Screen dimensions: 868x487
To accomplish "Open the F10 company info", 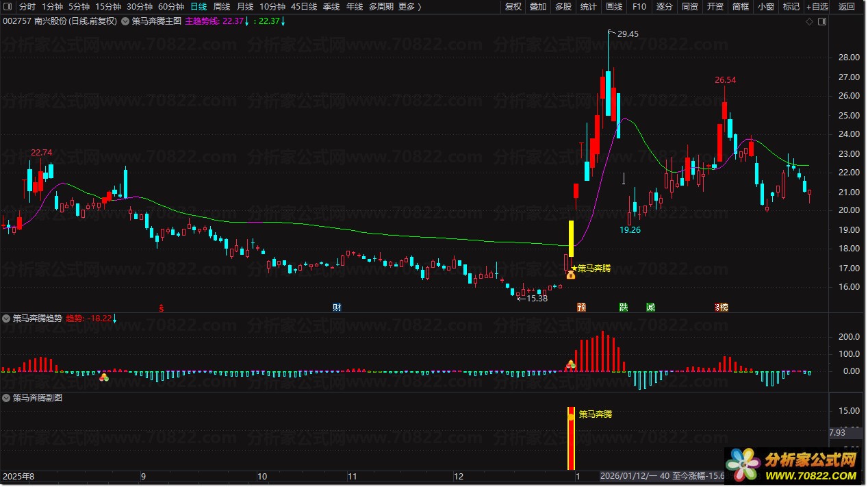I will click(x=639, y=6).
